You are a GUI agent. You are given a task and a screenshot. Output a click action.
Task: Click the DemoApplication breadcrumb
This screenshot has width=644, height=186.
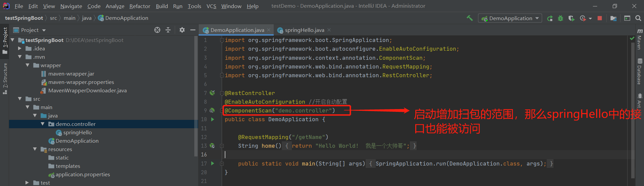click(x=123, y=18)
